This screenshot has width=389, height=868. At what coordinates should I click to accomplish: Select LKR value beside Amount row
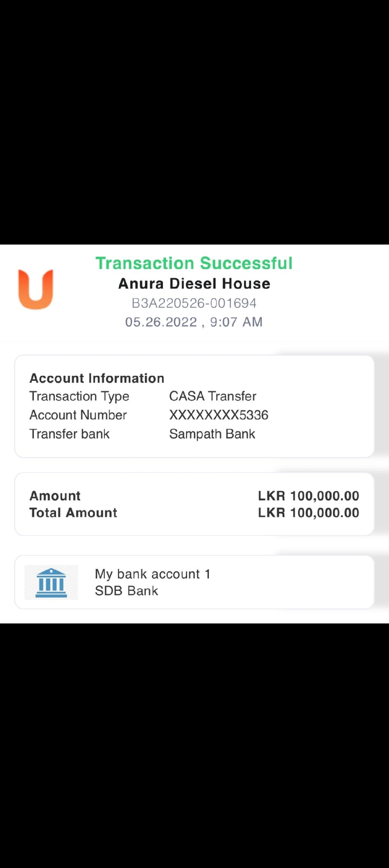[x=308, y=496]
